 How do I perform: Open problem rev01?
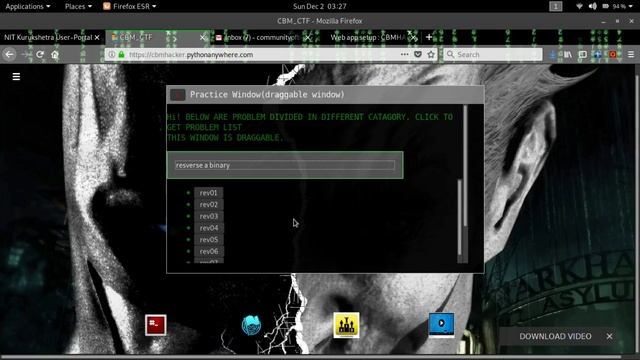(209, 193)
